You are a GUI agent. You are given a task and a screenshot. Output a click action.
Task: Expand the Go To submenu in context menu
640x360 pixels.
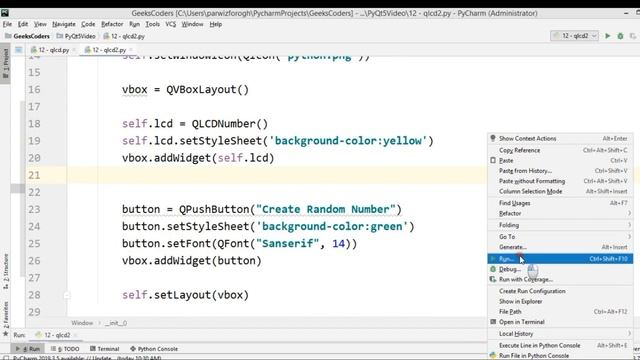click(560, 237)
